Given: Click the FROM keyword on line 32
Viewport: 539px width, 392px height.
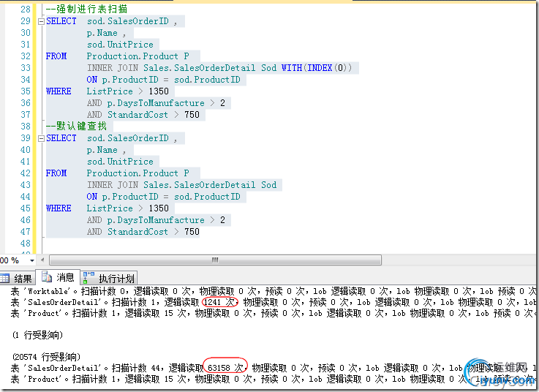Looking at the screenshot, I should tap(56, 56).
